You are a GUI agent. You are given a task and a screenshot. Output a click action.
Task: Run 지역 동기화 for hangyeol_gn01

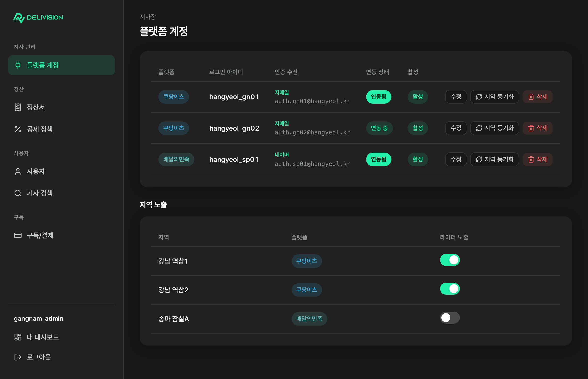495,97
